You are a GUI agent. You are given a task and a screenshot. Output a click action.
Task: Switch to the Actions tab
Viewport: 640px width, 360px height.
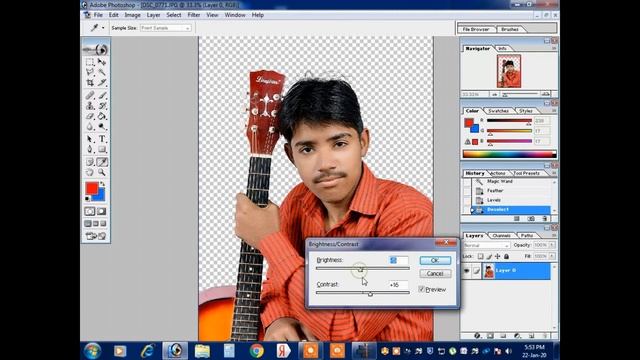click(498, 173)
